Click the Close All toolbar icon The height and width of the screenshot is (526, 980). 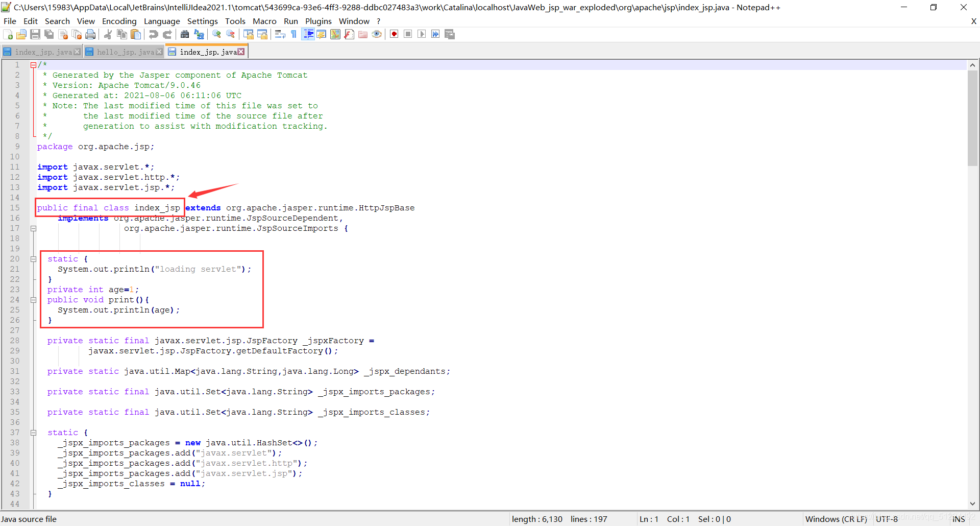[77, 34]
